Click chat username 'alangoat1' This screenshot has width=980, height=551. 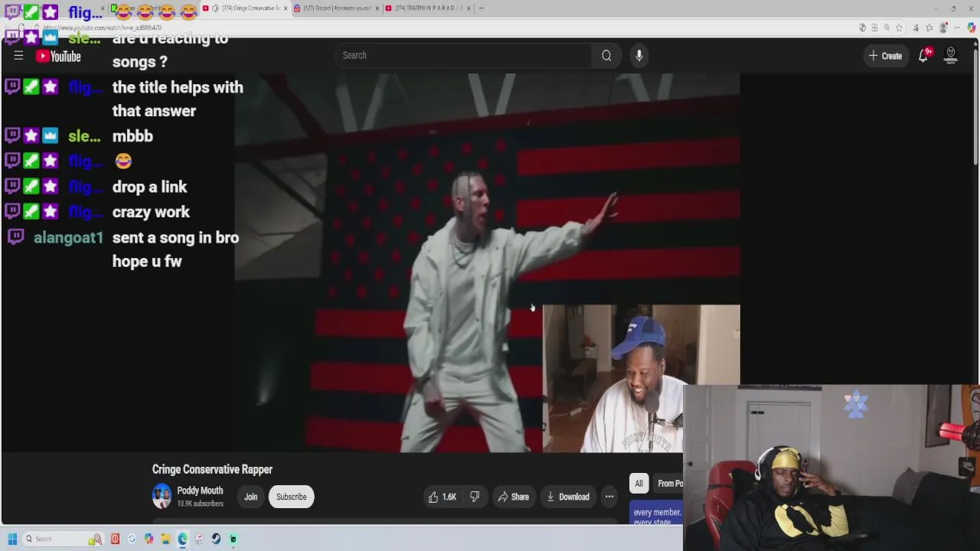click(68, 237)
